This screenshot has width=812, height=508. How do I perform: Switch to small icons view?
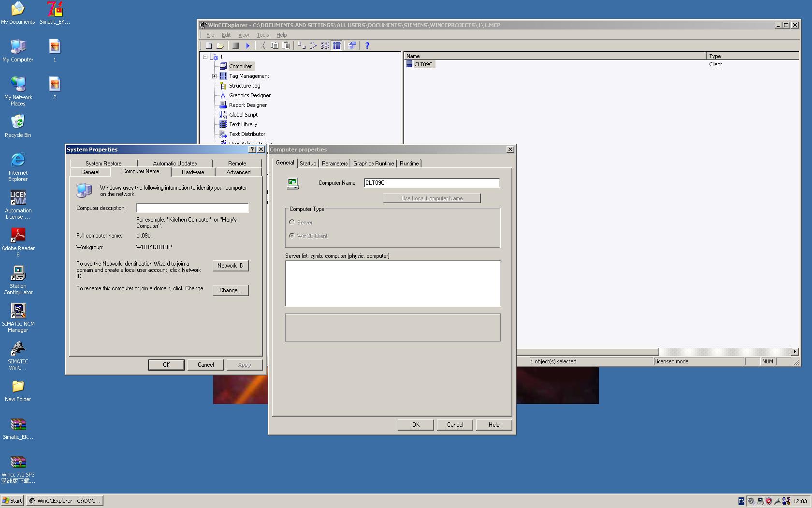313,45
